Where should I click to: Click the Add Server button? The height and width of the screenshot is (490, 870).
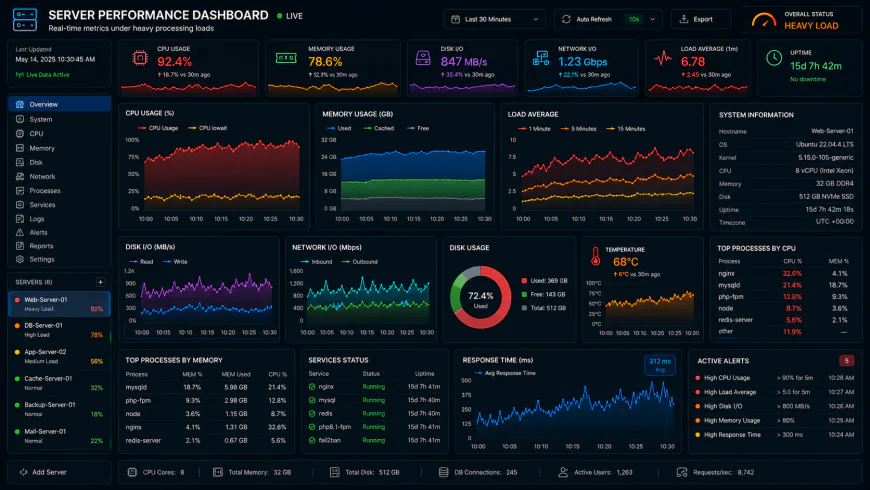(x=59, y=472)
